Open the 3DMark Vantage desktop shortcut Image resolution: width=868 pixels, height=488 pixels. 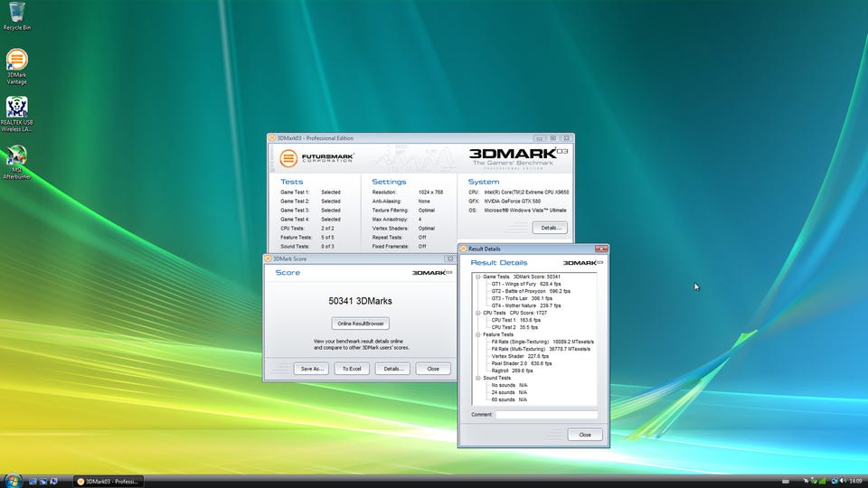click(16, 66)
